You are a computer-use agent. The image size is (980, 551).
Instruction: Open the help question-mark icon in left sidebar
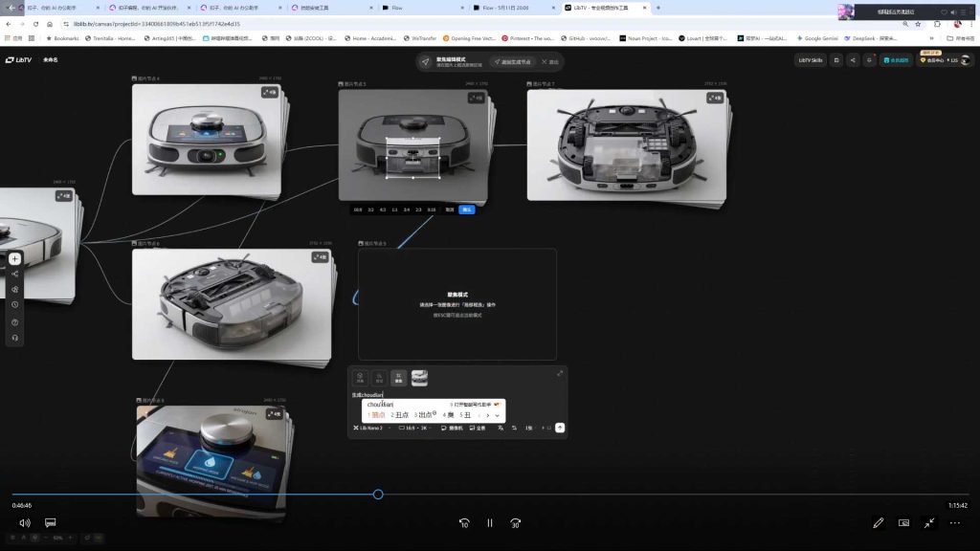15,322
